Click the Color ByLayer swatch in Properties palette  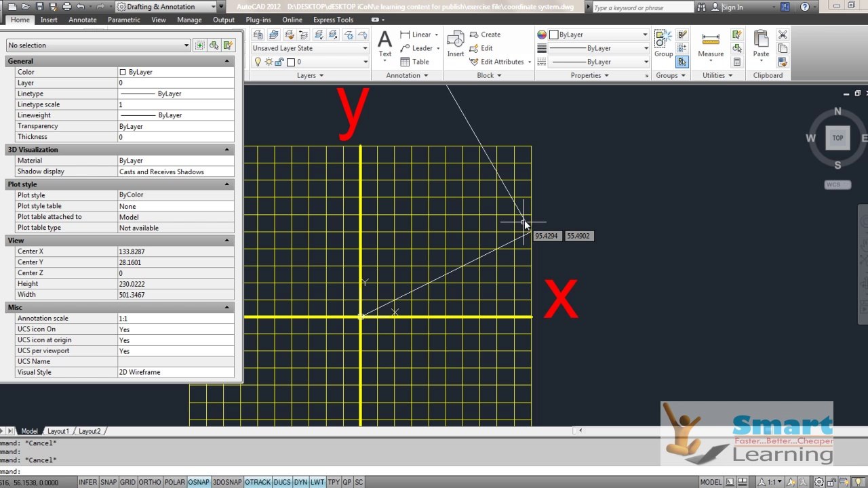click(x=123, y=72)
